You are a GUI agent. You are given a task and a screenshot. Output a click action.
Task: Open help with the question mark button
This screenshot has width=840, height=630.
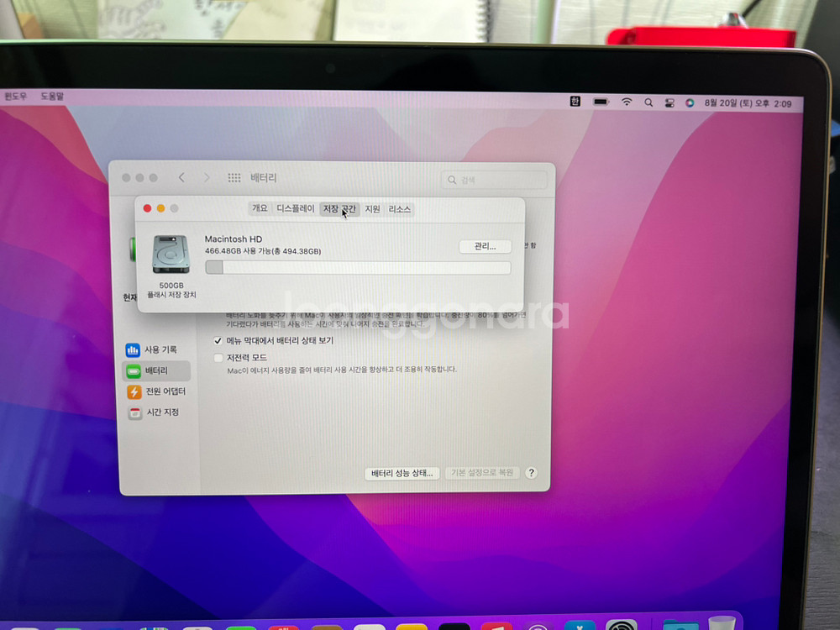click(x=531, y=472)
